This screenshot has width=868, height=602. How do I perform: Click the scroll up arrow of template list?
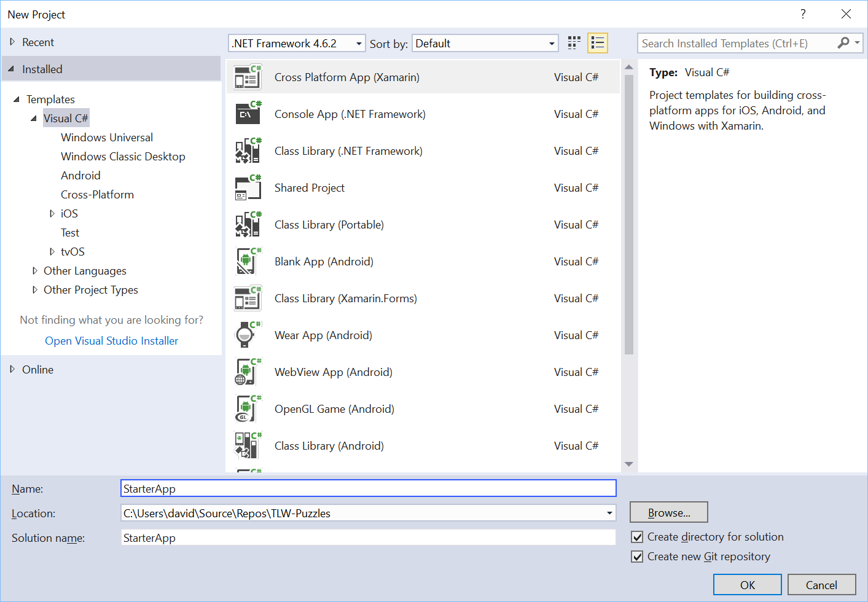tap(629, 66)
